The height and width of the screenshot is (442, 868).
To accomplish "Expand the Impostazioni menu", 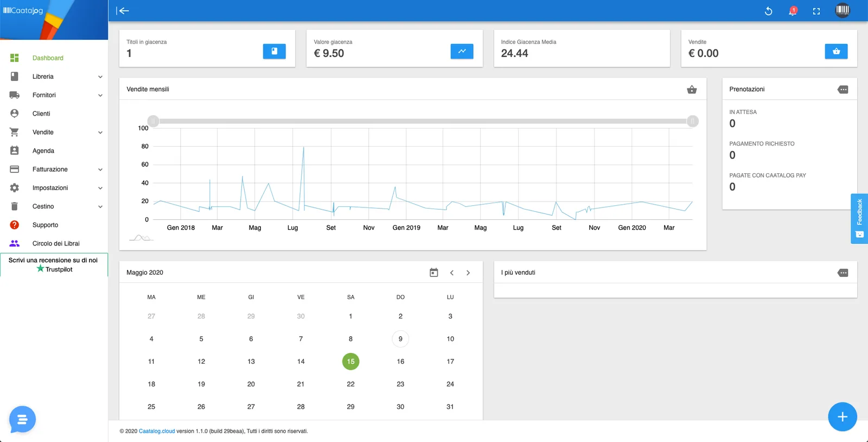I will point(54,188).
